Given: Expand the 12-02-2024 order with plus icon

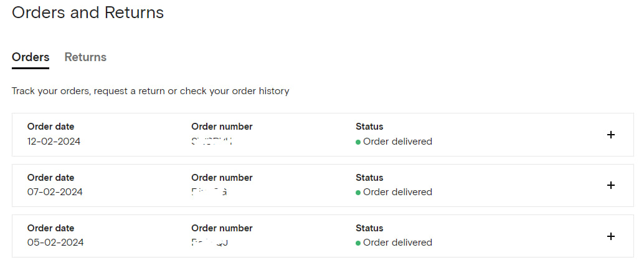Looking at the screenshot, I should click(611, 135).
